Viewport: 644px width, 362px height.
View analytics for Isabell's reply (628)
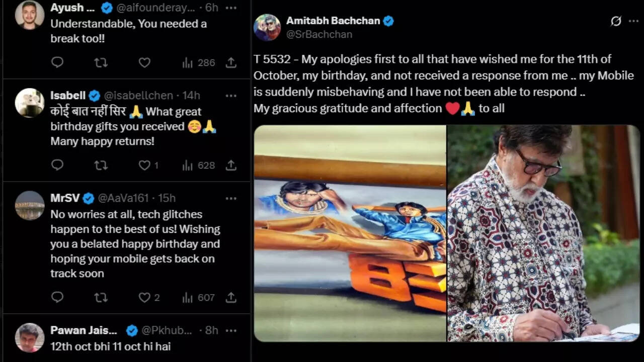(x=198, y=165)
